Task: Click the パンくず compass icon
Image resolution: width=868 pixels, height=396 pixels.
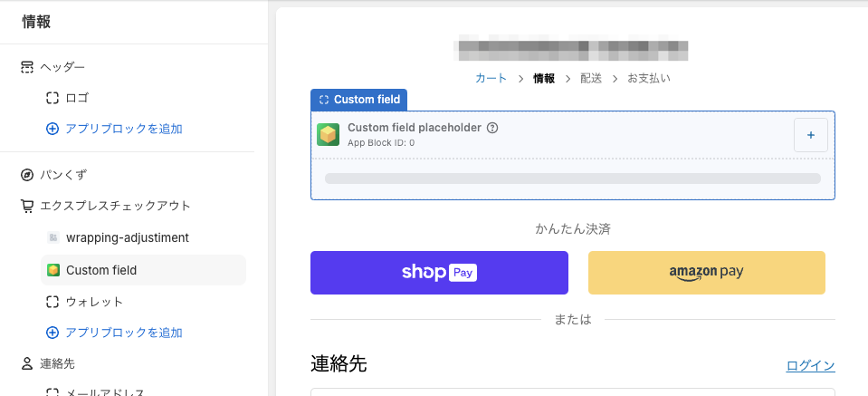Action: (27, 174)
